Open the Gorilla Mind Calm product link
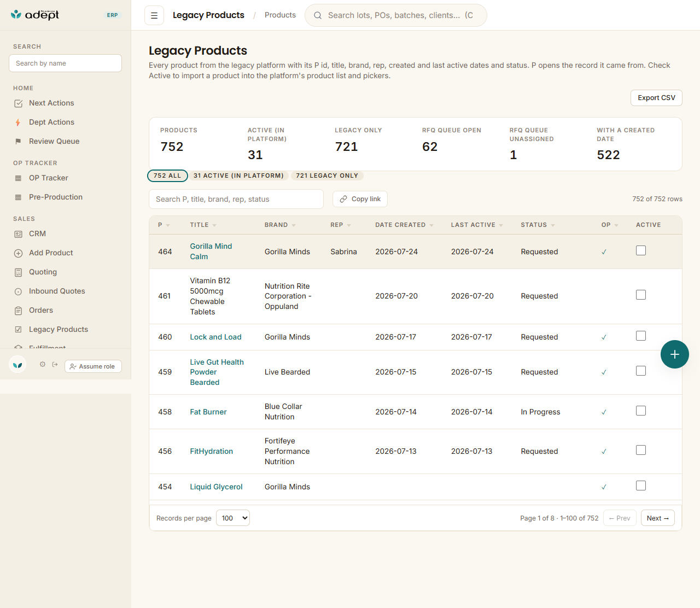 pos(211,252)
